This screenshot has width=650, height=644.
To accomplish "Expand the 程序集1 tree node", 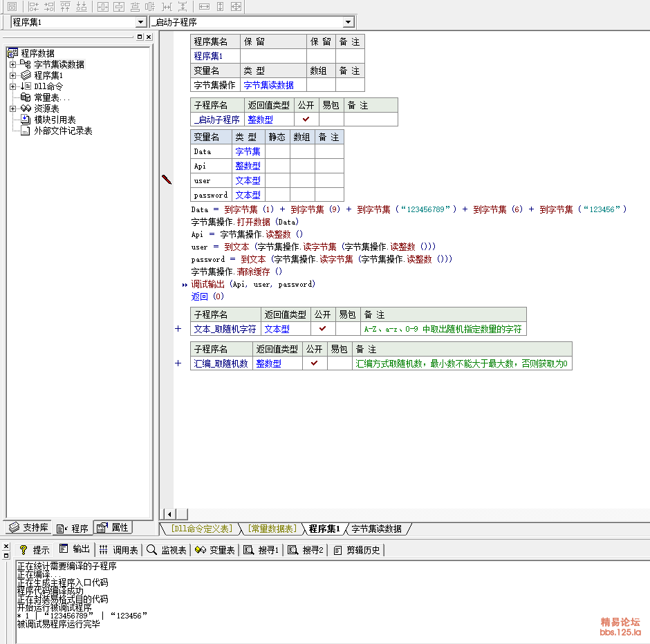I will point(13,76).
